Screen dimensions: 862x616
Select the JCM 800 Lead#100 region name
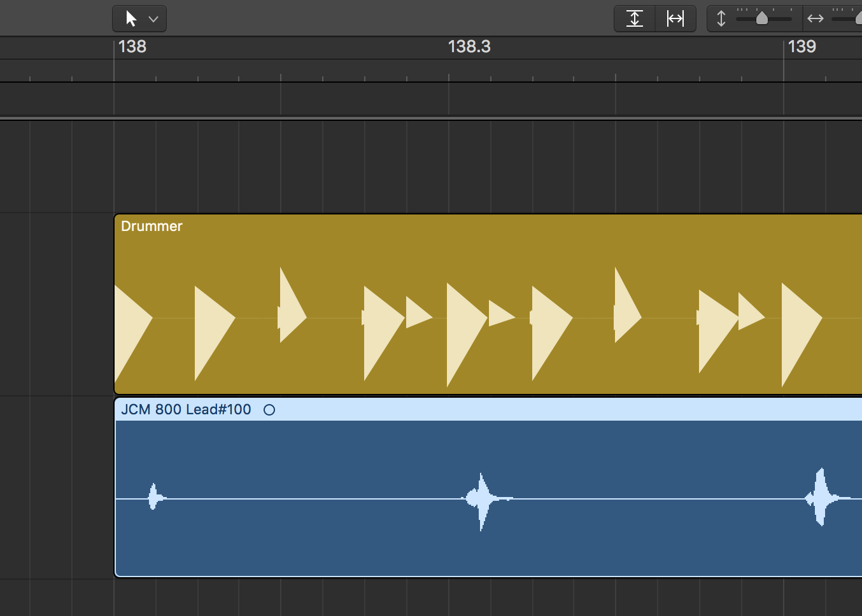pyautogui.click(x=186, y=410)
